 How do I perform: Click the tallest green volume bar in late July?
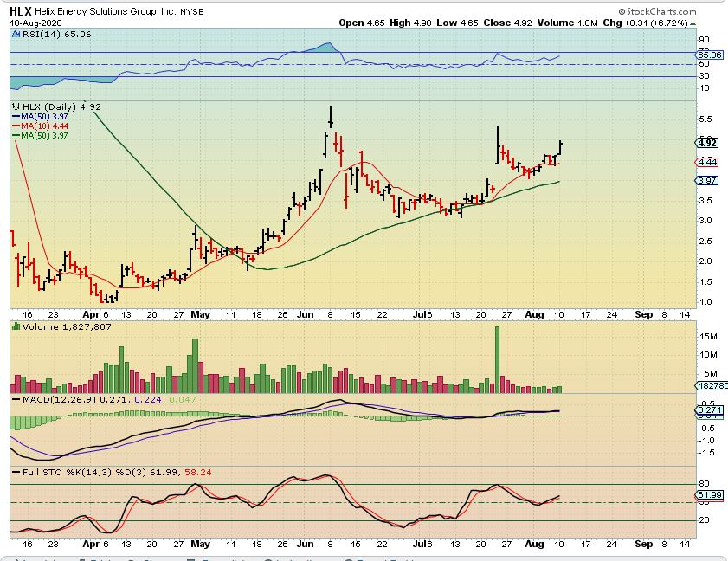497,360
